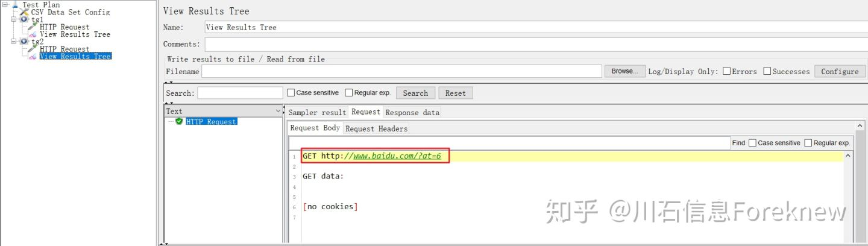Focus the Filename input field

pyautogui.click(x=401, y=71)
